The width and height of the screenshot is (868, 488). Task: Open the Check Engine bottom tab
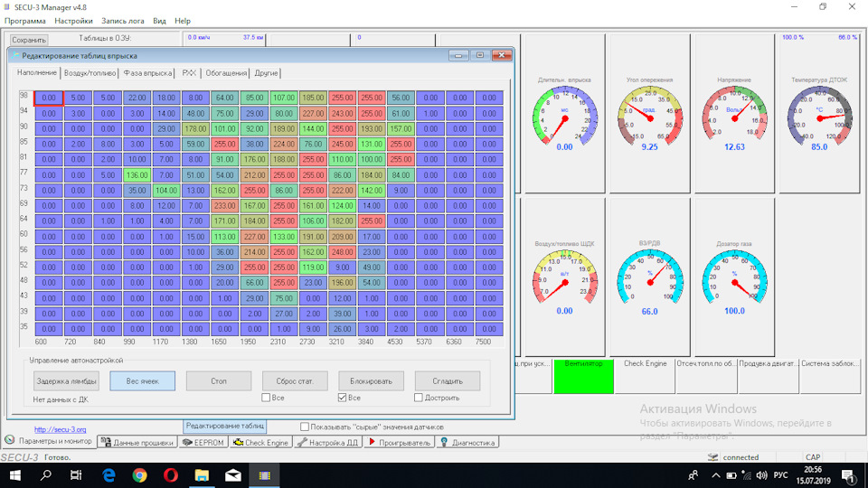(260, 443)
